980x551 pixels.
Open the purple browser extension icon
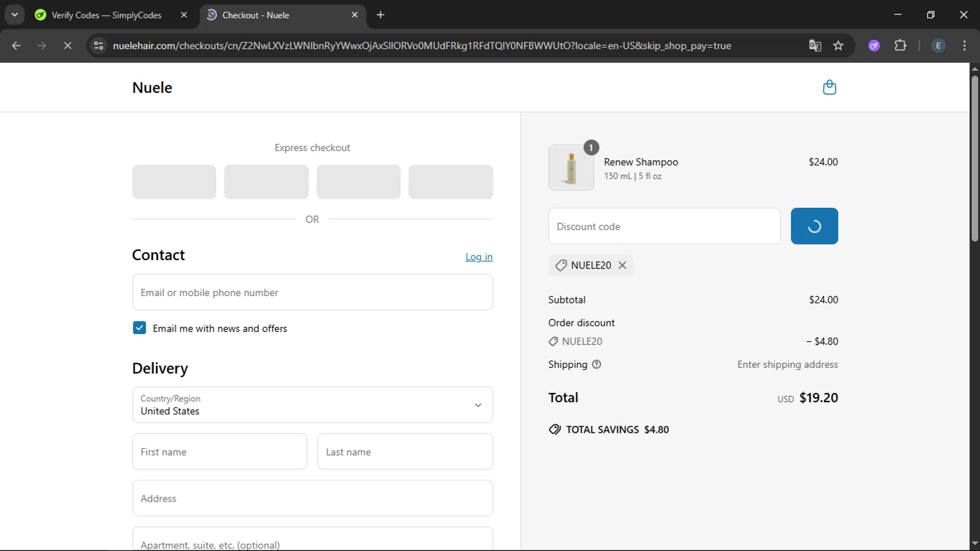pyautogui.click(x=874, y=46)
